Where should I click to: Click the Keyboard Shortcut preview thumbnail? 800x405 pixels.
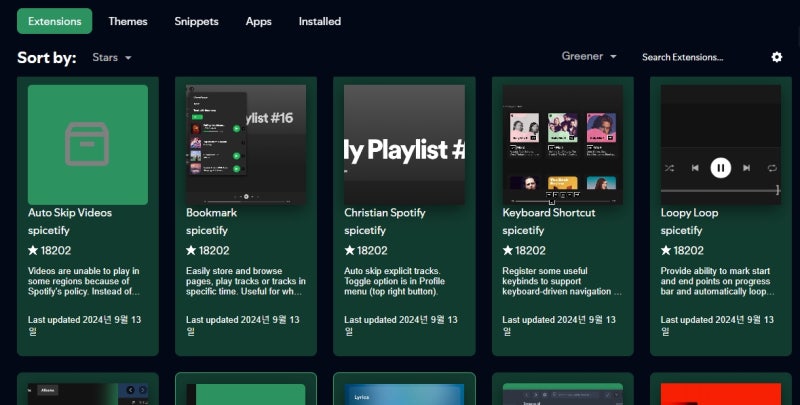click(x=562, y=145)
